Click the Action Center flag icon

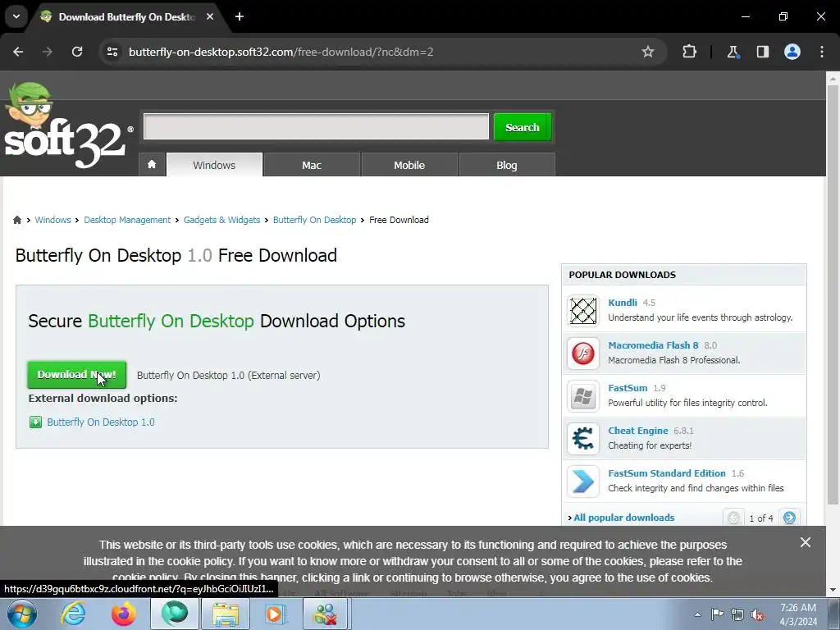pos(717,614)
